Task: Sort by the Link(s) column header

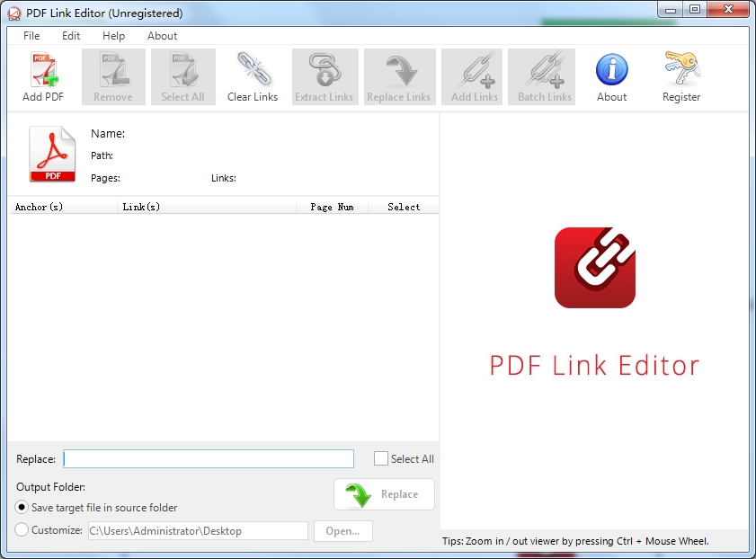Action: point(207,207)
